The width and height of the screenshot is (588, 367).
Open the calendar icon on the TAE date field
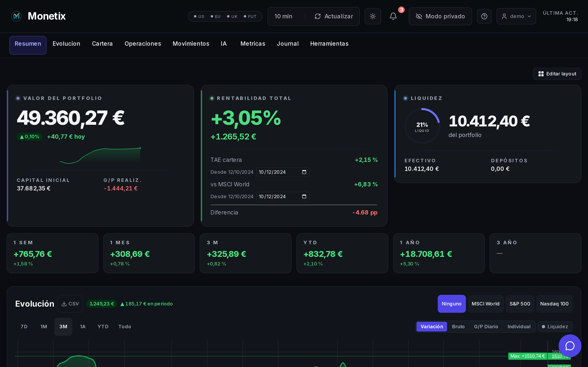coord(304,172)
